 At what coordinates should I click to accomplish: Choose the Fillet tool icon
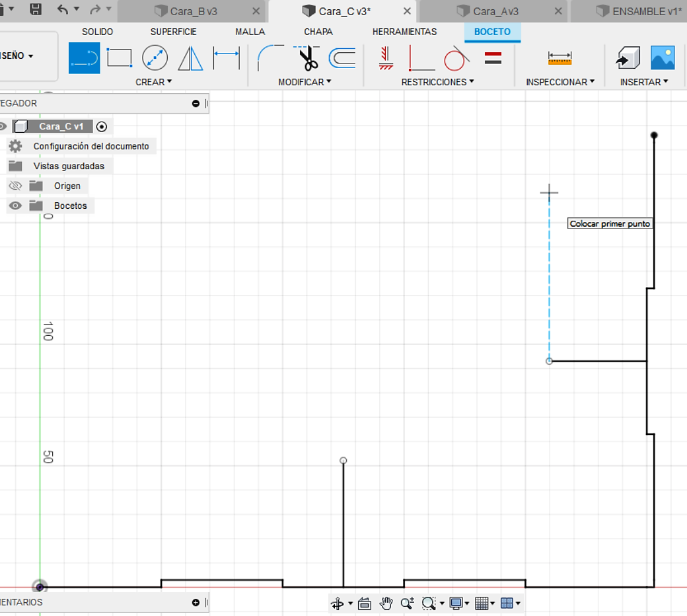pos(270,58)
